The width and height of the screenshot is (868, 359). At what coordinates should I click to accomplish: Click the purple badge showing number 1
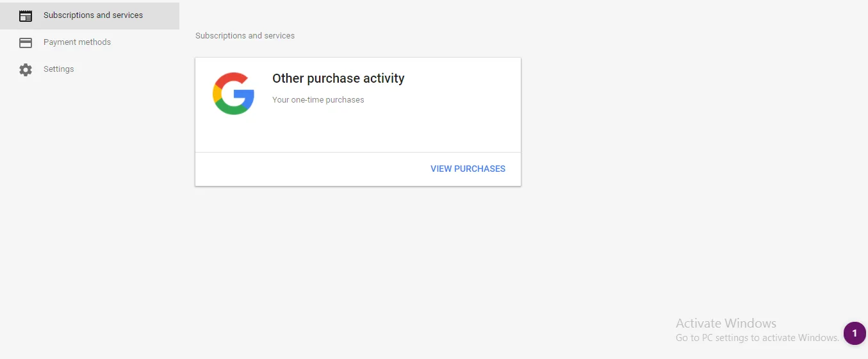(x=855, y=333)
